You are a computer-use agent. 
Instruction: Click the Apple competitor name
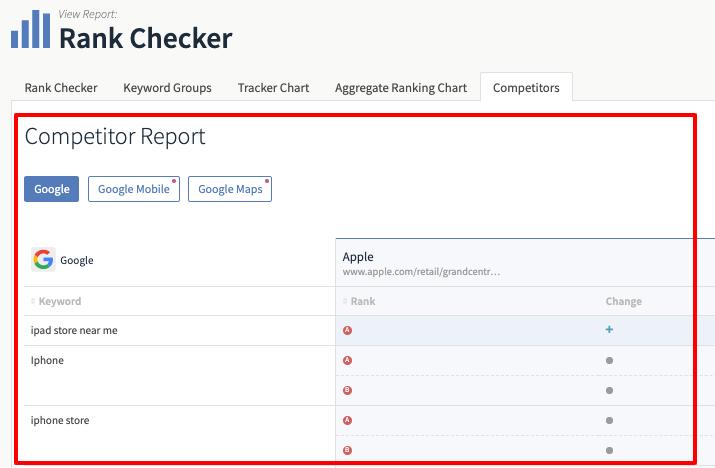coord(358,257)
